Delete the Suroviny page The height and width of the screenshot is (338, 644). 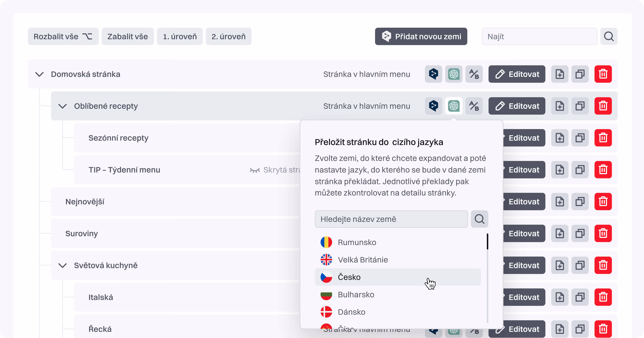(x=603, y=233)
